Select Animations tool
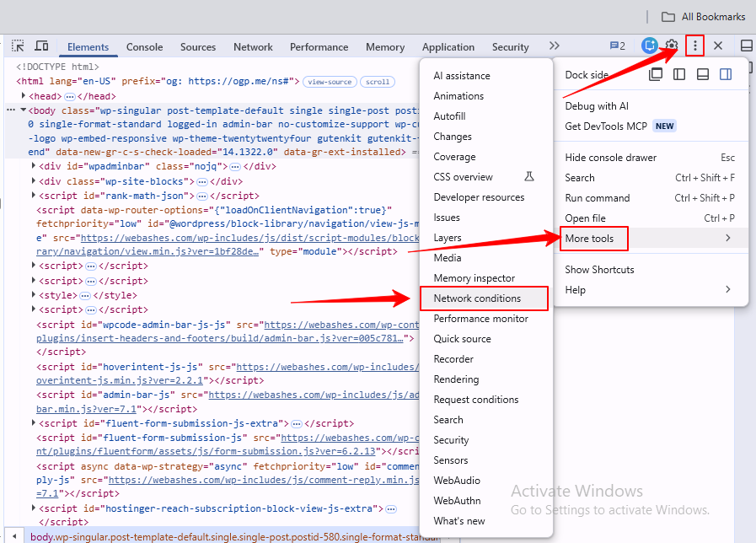This screenshot has width=756, height=543. click(486, 96)
